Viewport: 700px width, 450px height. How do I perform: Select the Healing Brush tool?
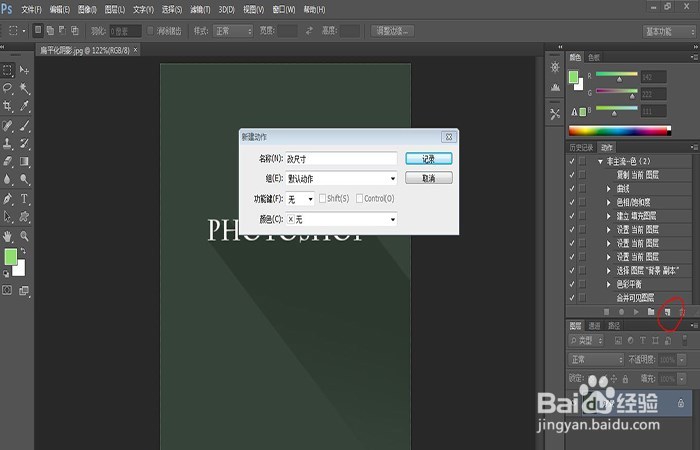pyautogui.click(x=8, y=125)
